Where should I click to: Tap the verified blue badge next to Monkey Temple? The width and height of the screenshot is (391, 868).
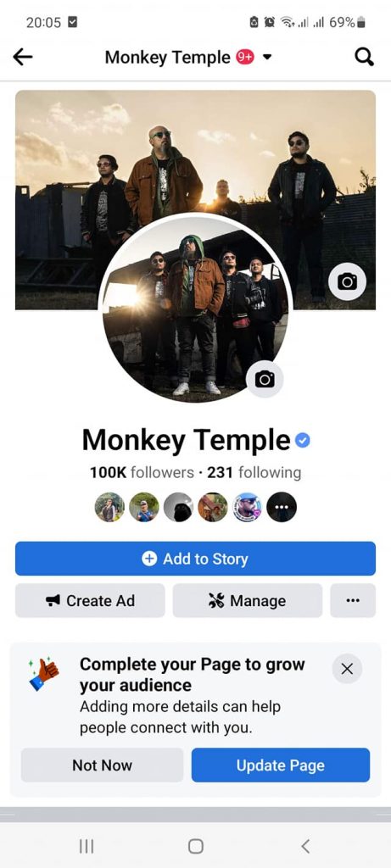(x=303, y=441)
